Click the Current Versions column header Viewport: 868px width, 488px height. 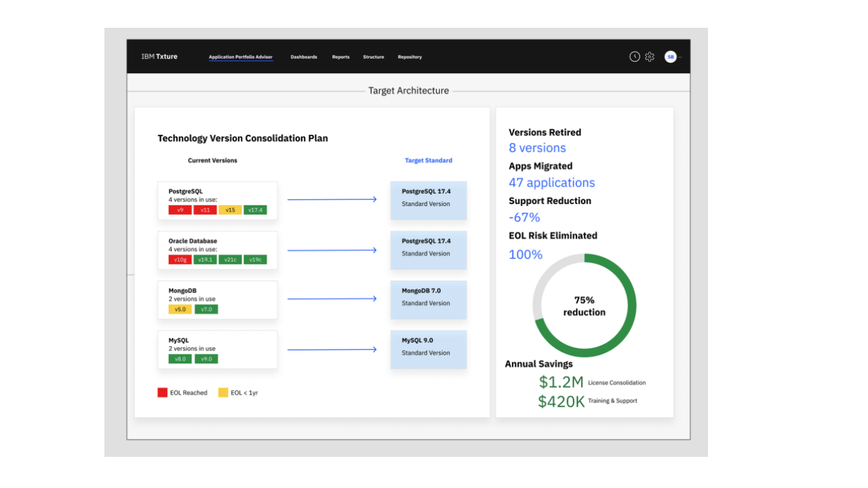coord(212,161)
